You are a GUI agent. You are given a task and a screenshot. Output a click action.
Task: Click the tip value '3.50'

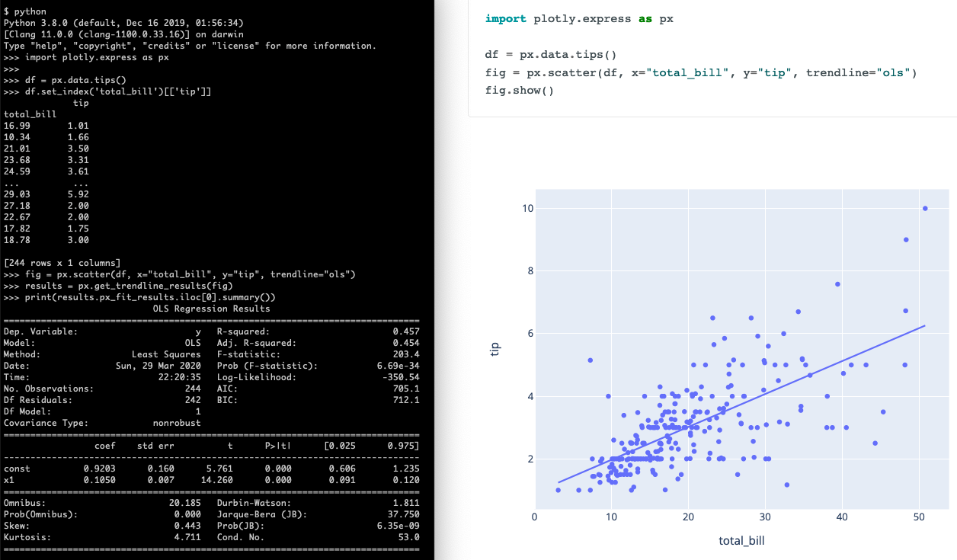78,149
